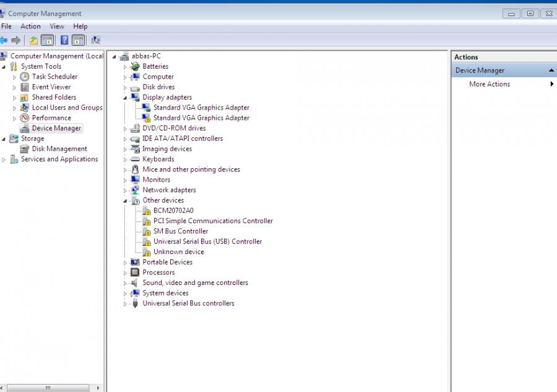Viewport: 557px width, 392px height.
Task: Collapse the abbas-PC root node
Action: [x=114, y=57]
